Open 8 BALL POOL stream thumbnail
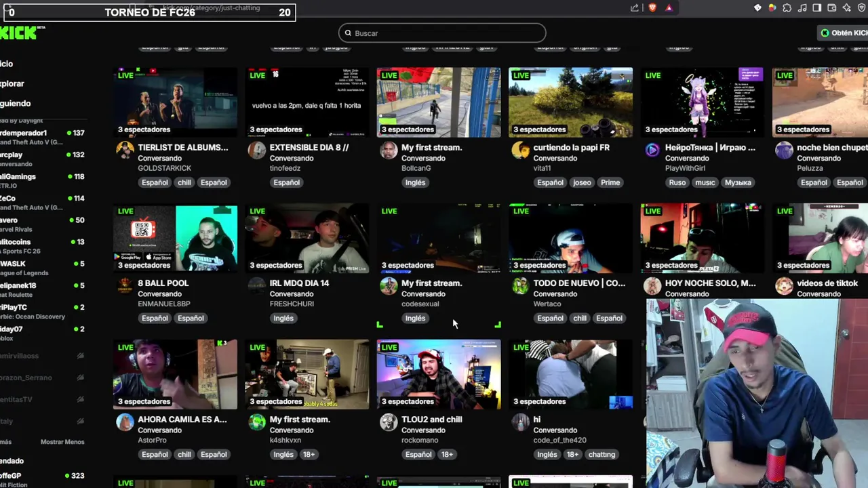The width and height of the screenshot is (868, 488). (175, 239)
